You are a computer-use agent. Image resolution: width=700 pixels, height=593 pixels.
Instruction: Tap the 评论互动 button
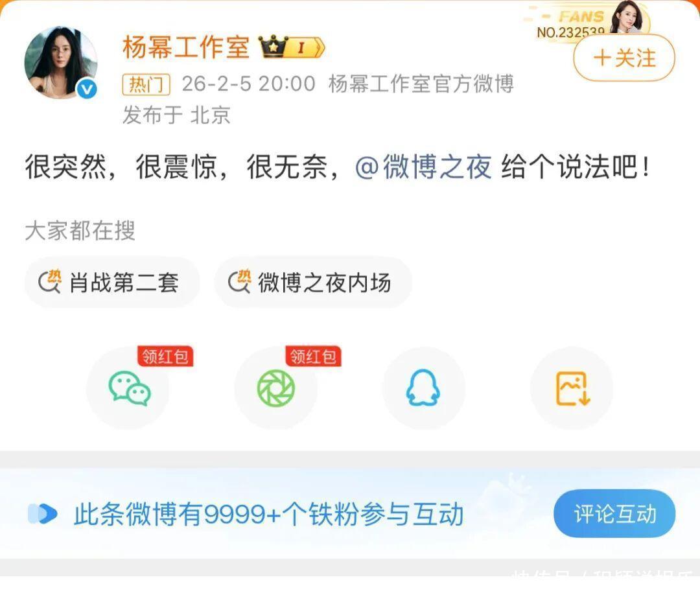tap(614, 513)
